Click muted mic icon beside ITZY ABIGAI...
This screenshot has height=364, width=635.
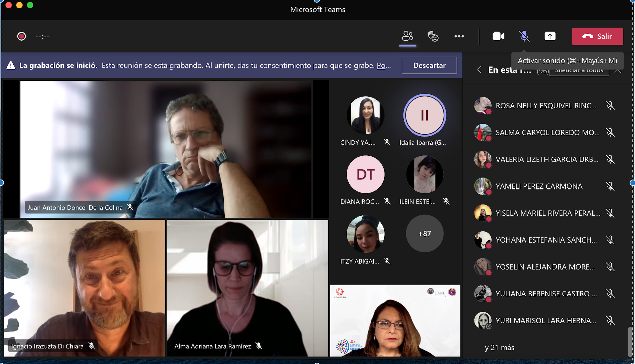[x=387, y=261]
